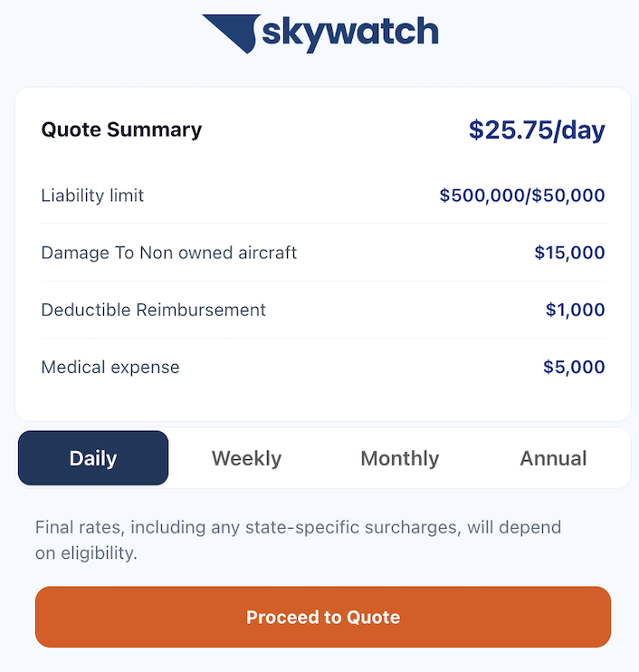The image size is (639, 672).
Task: Click the Damage To Non owned aircraft label
Action: pyautogui.click(x=169, y=253)
